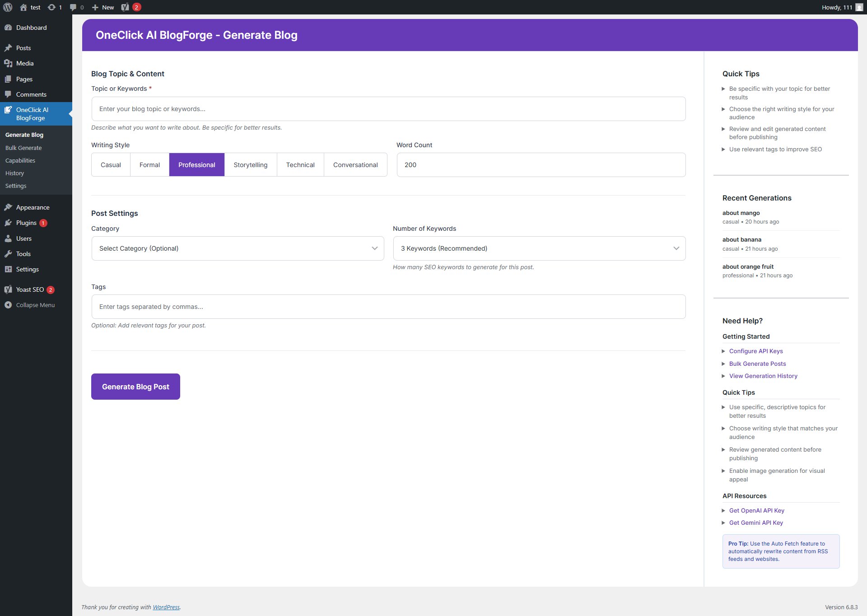Select the Casual writing style
Screen dimensions: 867x616
(x=111, y=165)
